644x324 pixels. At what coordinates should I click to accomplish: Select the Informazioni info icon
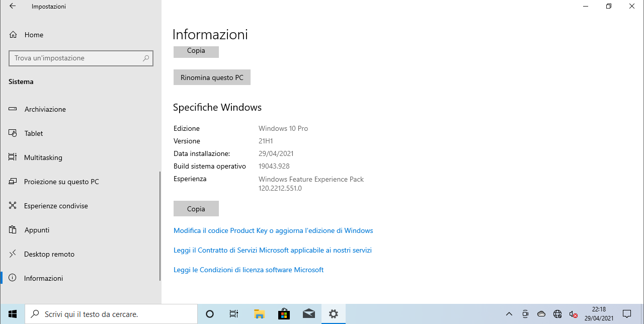click(x=13, y=278)
